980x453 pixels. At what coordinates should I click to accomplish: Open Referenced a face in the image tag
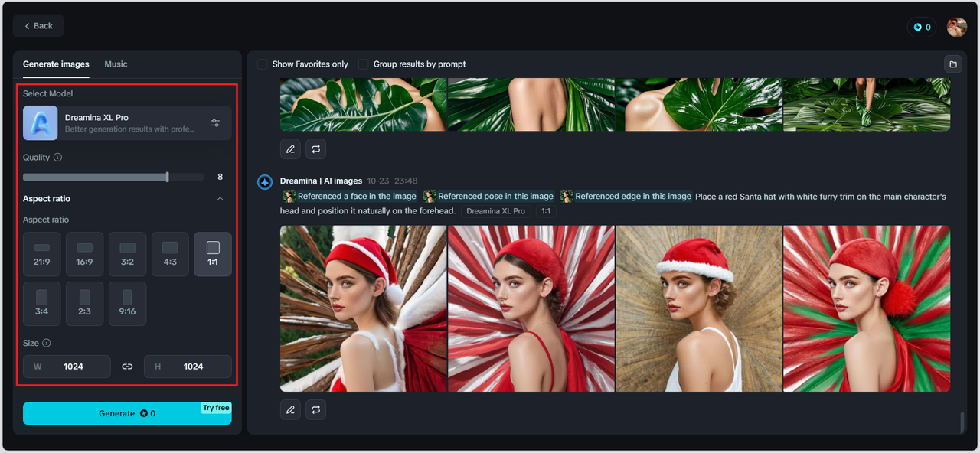click(x=350, y=197)
